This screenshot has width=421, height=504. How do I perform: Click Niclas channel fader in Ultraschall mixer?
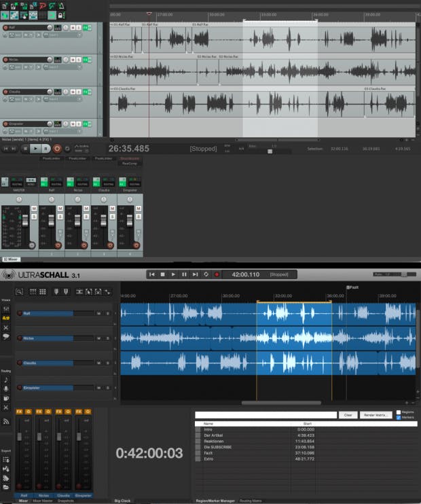tap(39, 437)
